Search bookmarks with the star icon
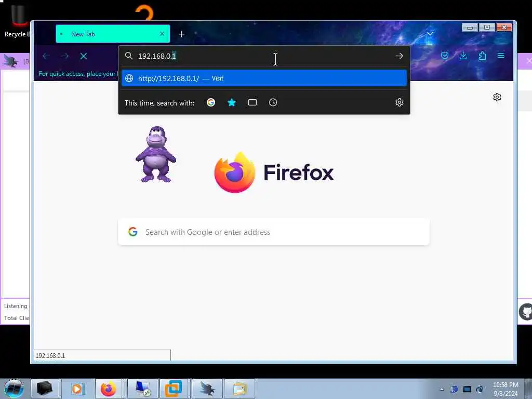Image resolution: width=532 pixels, height=399 pixels. coord(232,102)
